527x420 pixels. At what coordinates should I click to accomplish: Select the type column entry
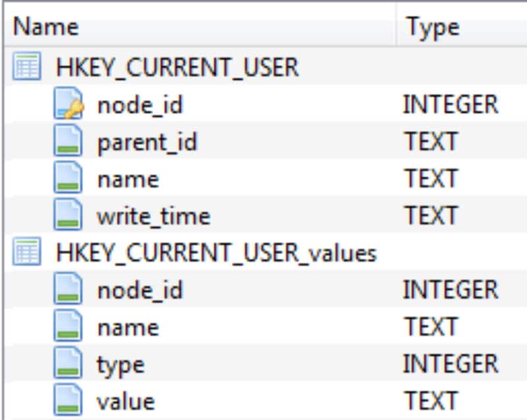[x=121, y=364]
